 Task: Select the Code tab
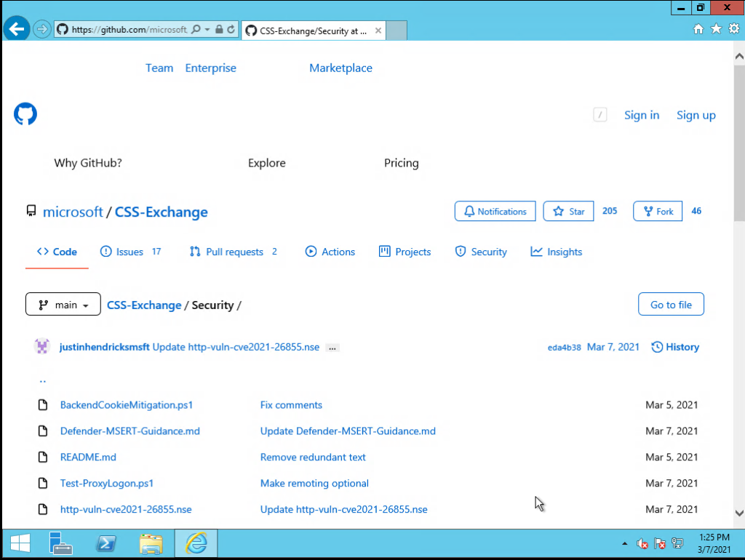pyautogui.click(x=57, y=252)
